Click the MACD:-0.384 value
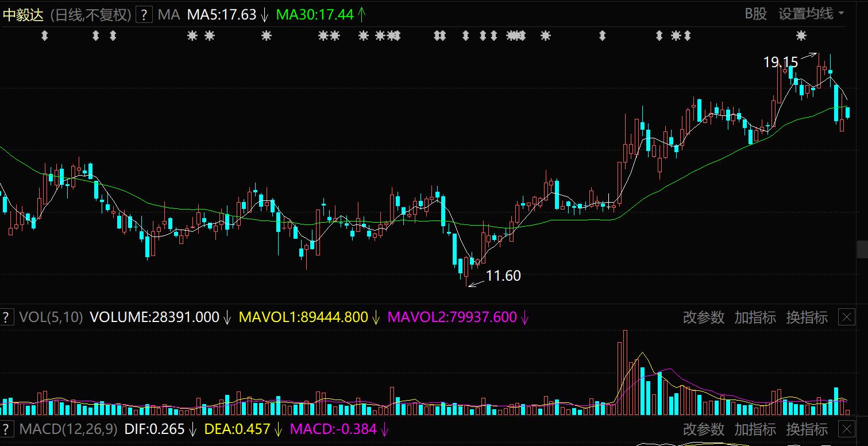The width and height of the screenshot is (868, 446). [333, 429]
